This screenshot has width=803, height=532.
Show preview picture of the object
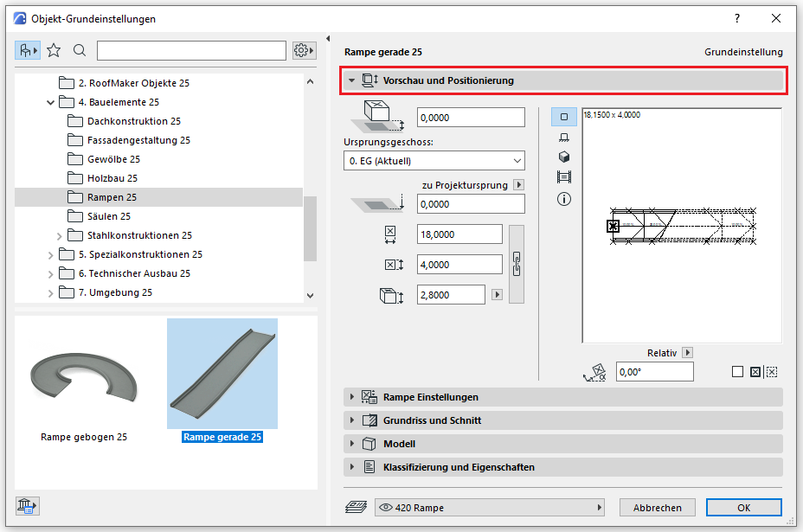point(564,177)
